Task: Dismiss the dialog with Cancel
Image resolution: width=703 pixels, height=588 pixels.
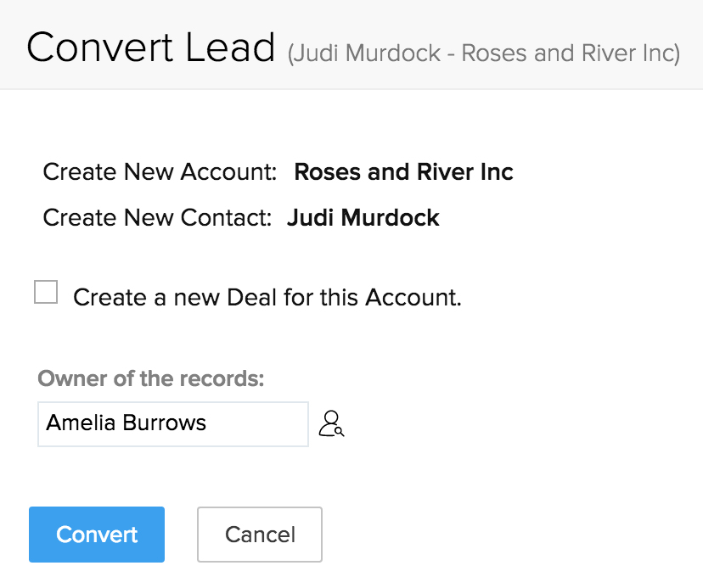Action: (x=260, y=535)
